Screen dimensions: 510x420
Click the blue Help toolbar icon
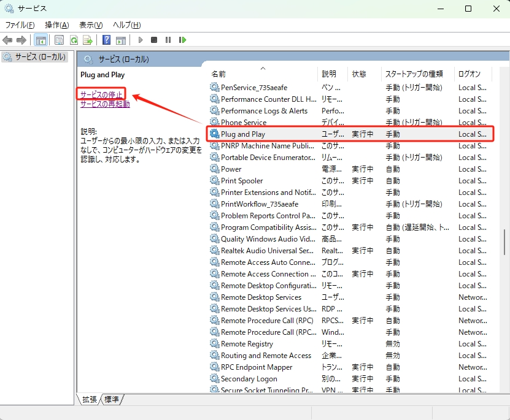pos(106,40)
